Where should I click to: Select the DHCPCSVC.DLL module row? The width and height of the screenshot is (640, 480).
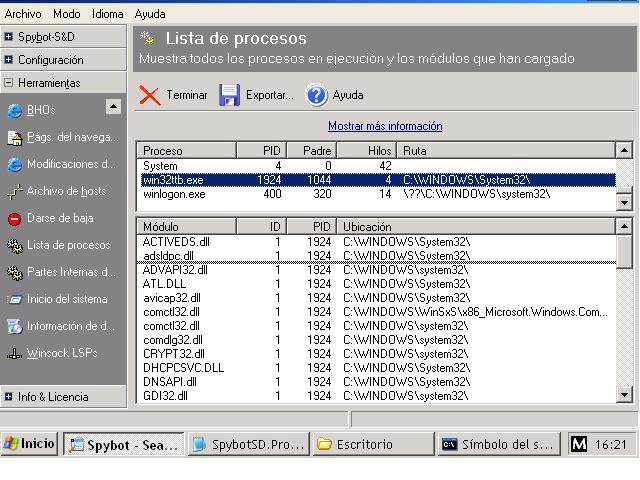click(376, 368)
